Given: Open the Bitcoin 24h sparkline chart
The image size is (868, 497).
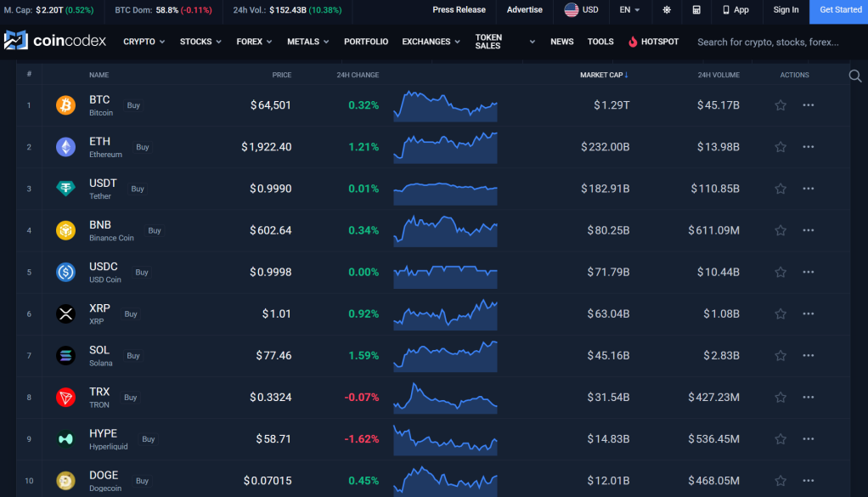Looking at the screenshot, I should pyautogui.click(x=445, y=105).
